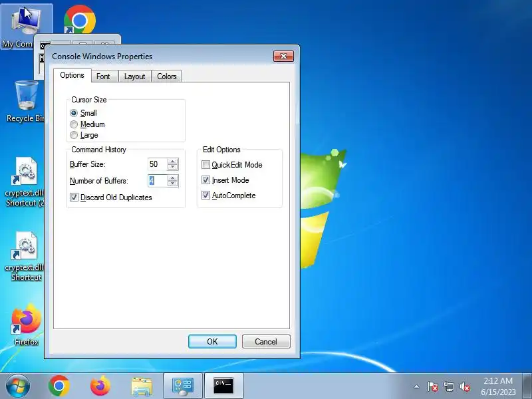Screen dimensions: 532x399
Task: Select Google Chrome desktop shortcut
Action: [80, 20]
